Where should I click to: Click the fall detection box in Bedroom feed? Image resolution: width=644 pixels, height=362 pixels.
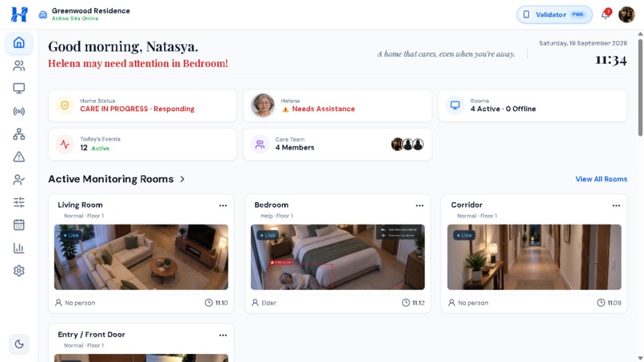(301, 276)
